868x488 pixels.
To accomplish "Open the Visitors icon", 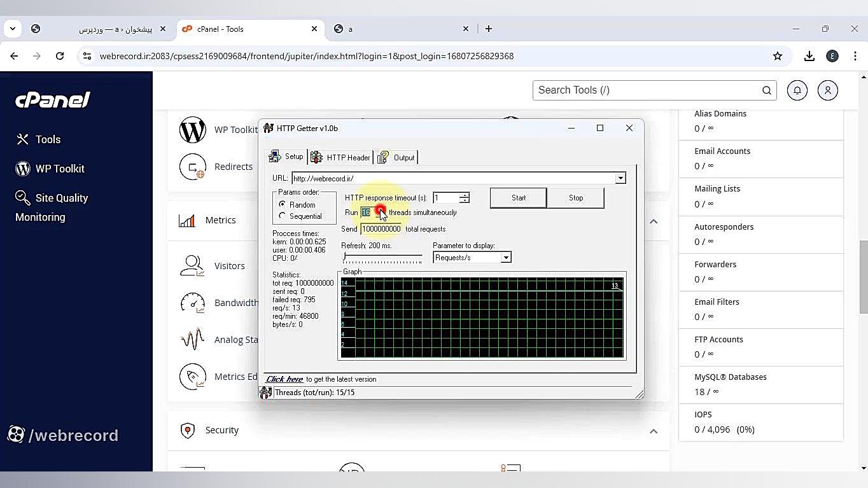I will 192,266.
